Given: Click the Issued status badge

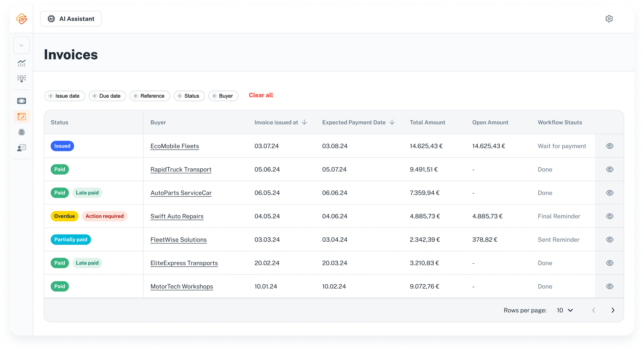Looking at the screenshot, I should 62,146.
